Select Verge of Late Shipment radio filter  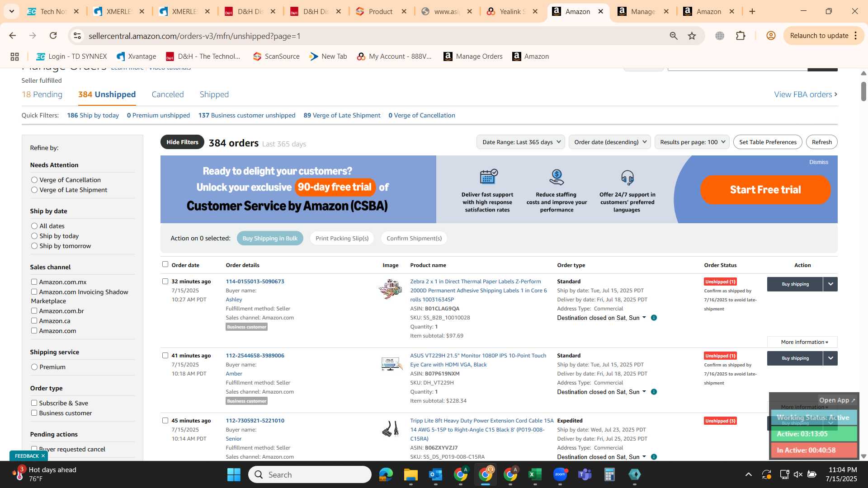(x=34, y=190)
